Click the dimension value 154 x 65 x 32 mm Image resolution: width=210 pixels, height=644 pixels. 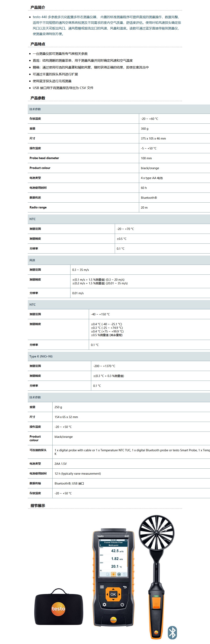point(66,417)
